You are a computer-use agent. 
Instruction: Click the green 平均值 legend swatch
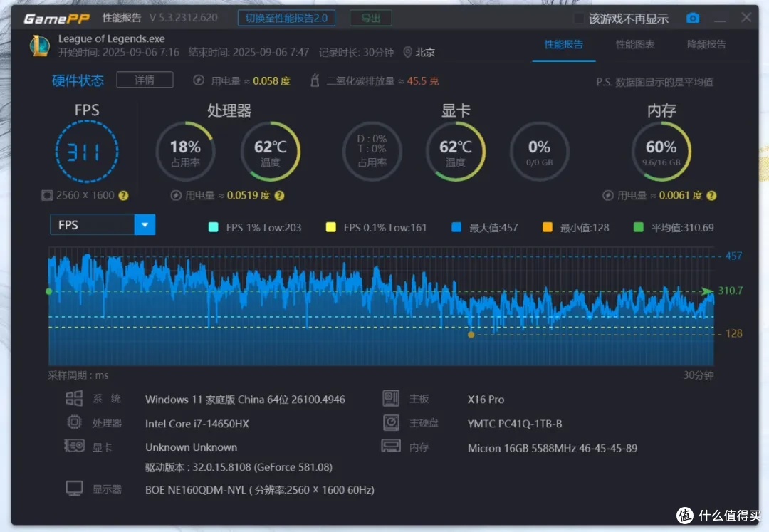(x=639, y=227)
